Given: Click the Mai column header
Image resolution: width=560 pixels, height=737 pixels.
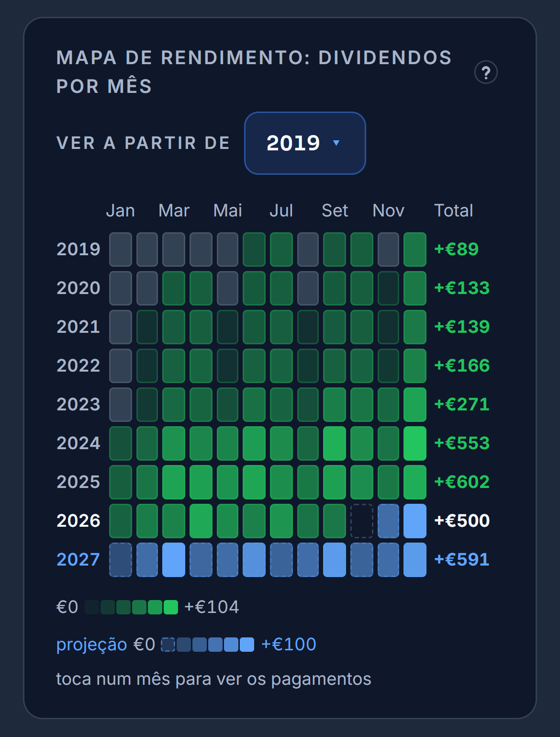Looking at the screenshot, I should (x=228, y=211).
